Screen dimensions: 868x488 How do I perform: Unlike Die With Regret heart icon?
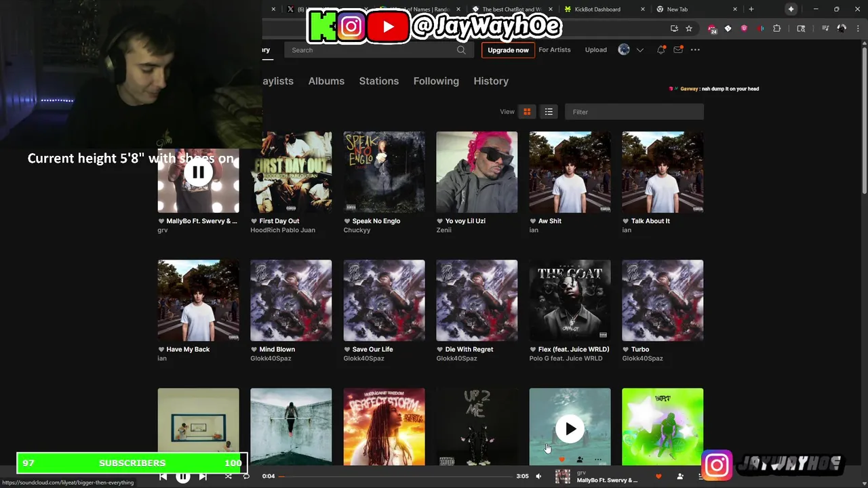pos(439,349)
